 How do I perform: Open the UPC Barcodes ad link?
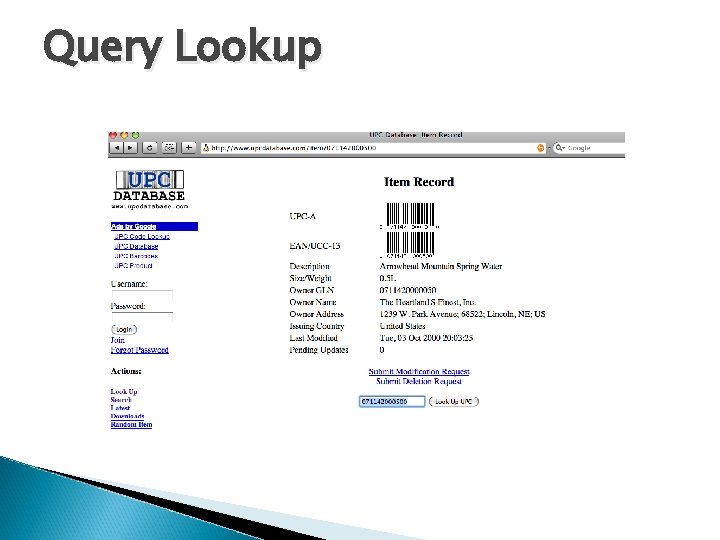(x=136, y=256)
